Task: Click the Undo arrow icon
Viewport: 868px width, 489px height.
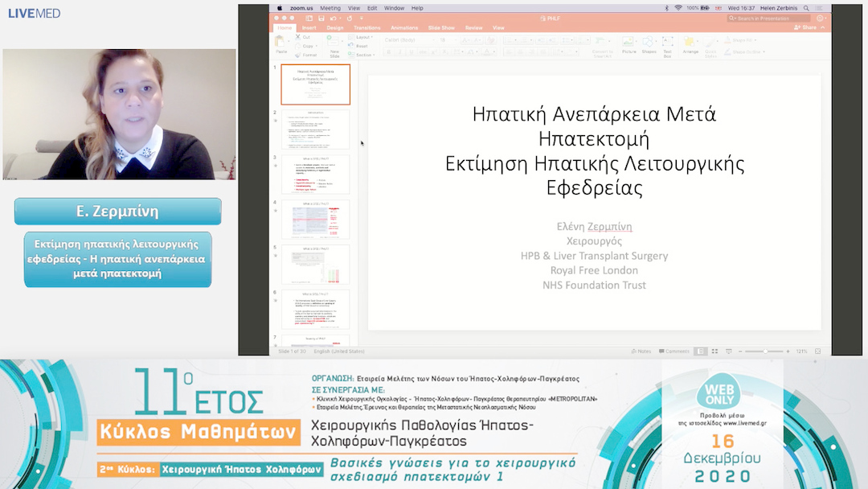Action: 333,18
